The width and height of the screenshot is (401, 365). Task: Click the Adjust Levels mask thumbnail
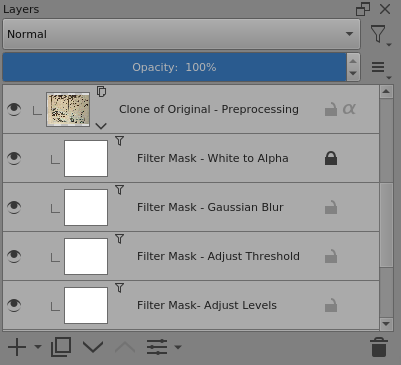click(x=86, y=305)
